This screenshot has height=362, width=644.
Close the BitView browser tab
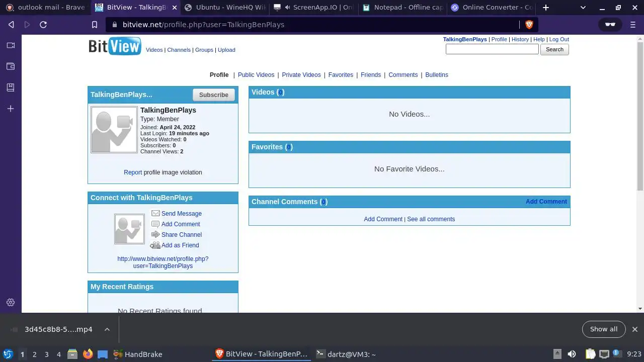(174, 8)
